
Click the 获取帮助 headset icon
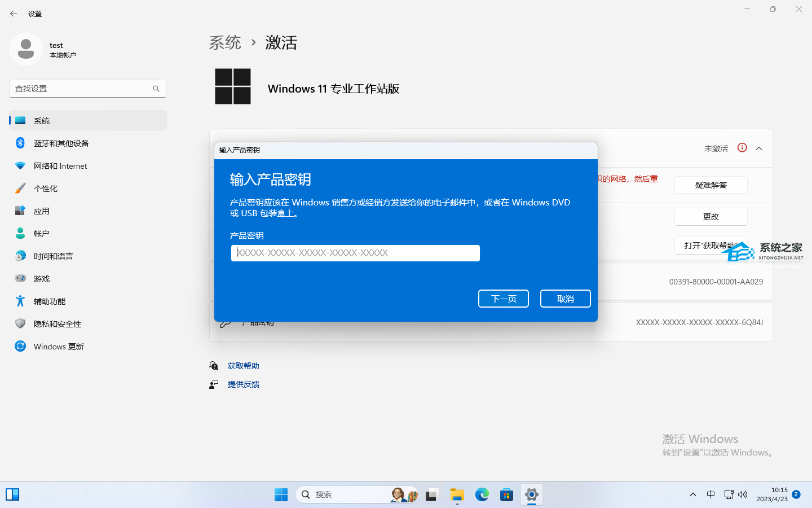tap(214, 366)
